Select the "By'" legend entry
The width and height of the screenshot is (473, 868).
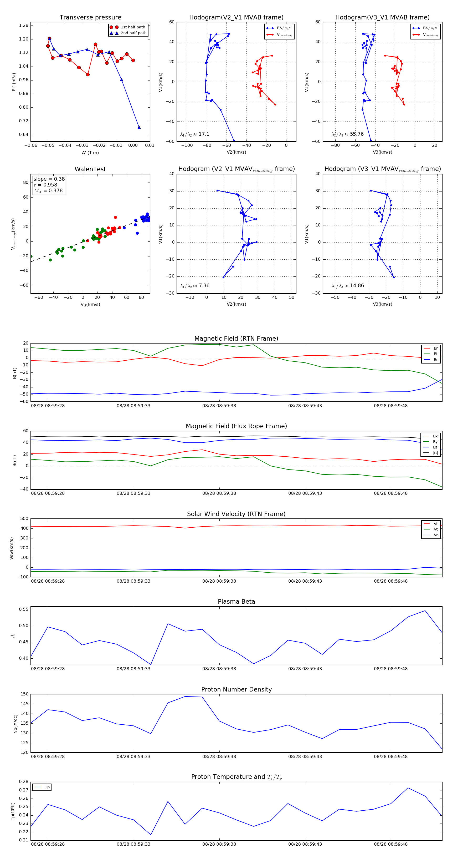pyautogui.click(x=431, y=442)
